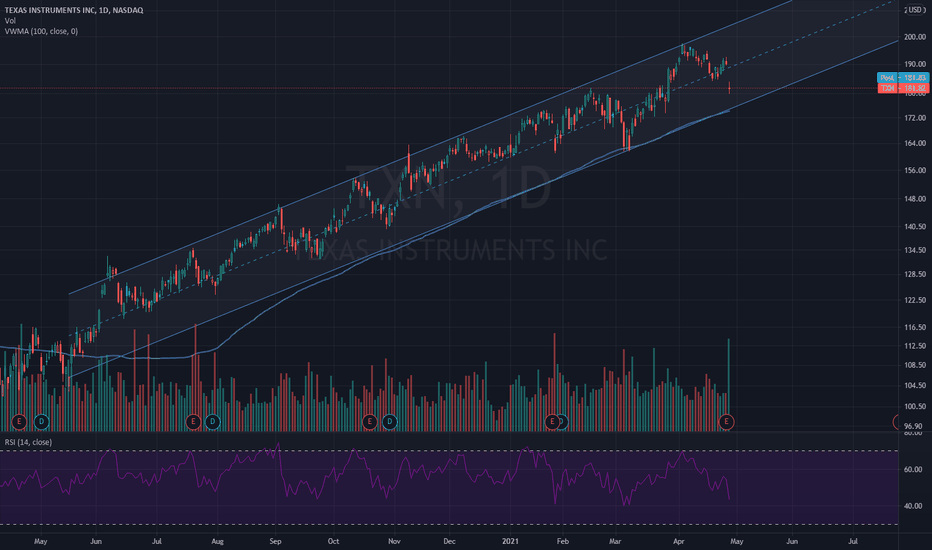The width and height of the screenshot is (932, 550).
Task: Click the 100.50 price axis label
Action: pyautogui.click(x=915, y=407)
